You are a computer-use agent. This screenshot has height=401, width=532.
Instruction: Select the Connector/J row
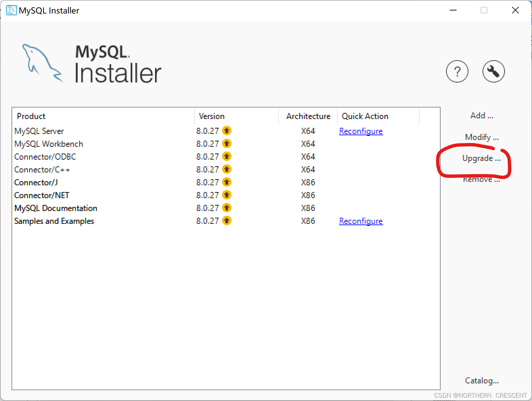(226, 182)
